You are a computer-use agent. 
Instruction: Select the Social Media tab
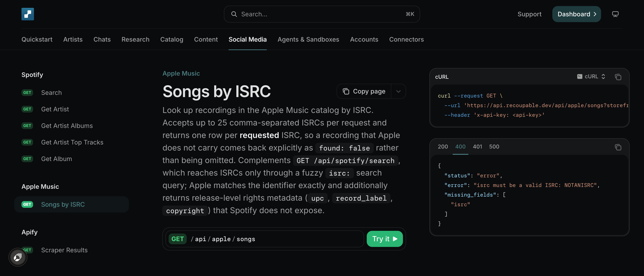[248, 39]
